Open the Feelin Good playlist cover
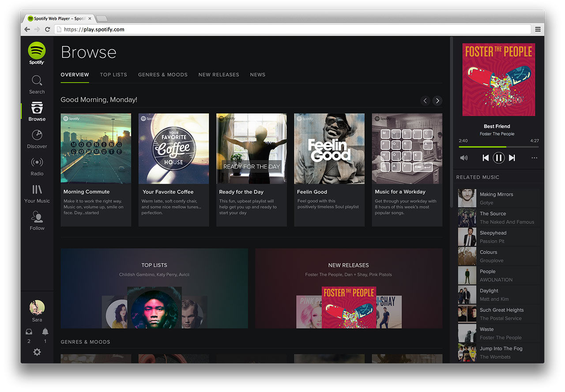 pos(329,149)
